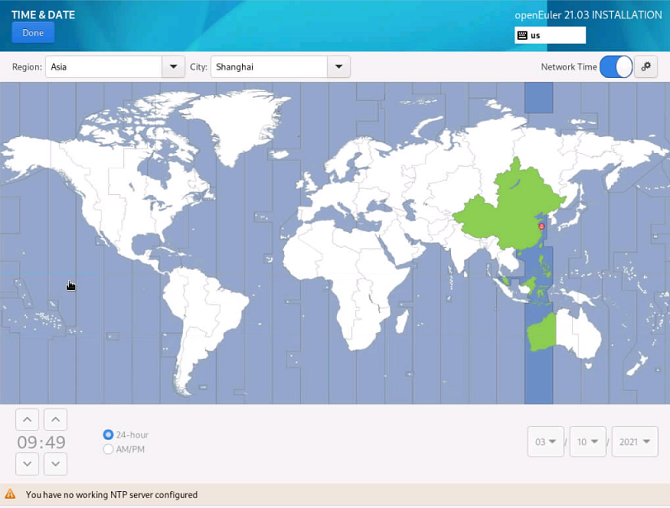Expand the Region dropdown arrow

[171, 67]
